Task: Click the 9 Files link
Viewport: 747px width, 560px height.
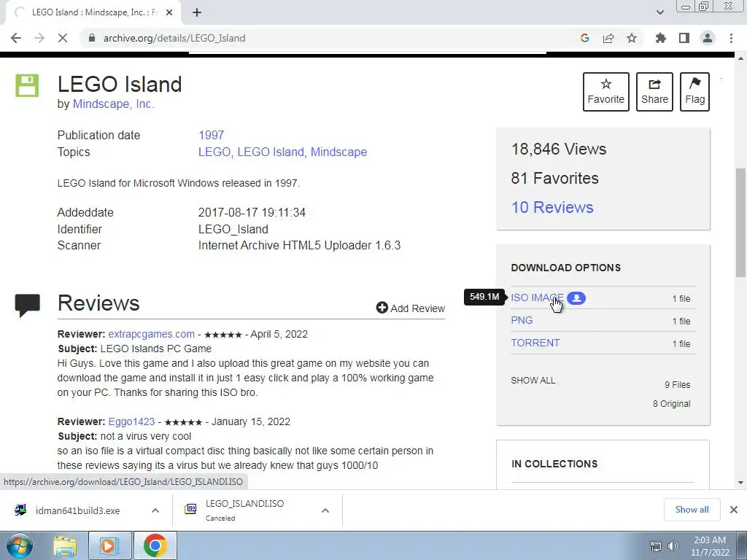Action: 678,385
